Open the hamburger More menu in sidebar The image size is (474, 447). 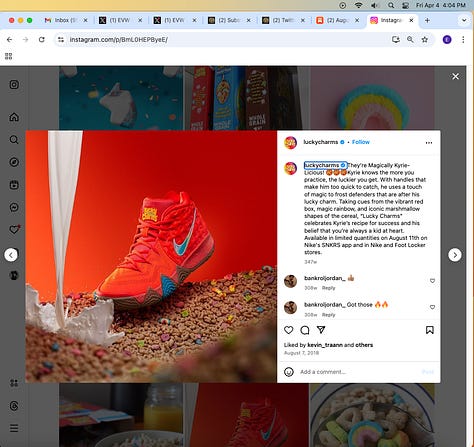pos(14,428)
